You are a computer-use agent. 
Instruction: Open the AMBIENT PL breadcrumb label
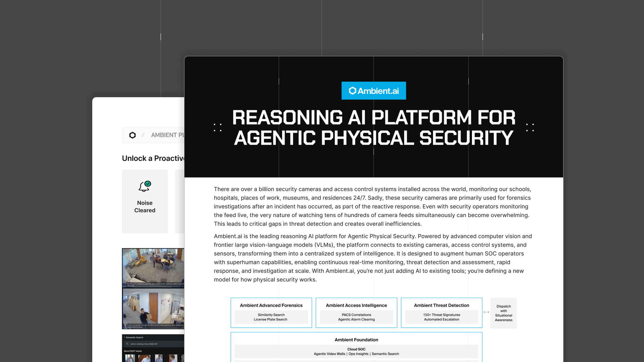coord(167,135)
